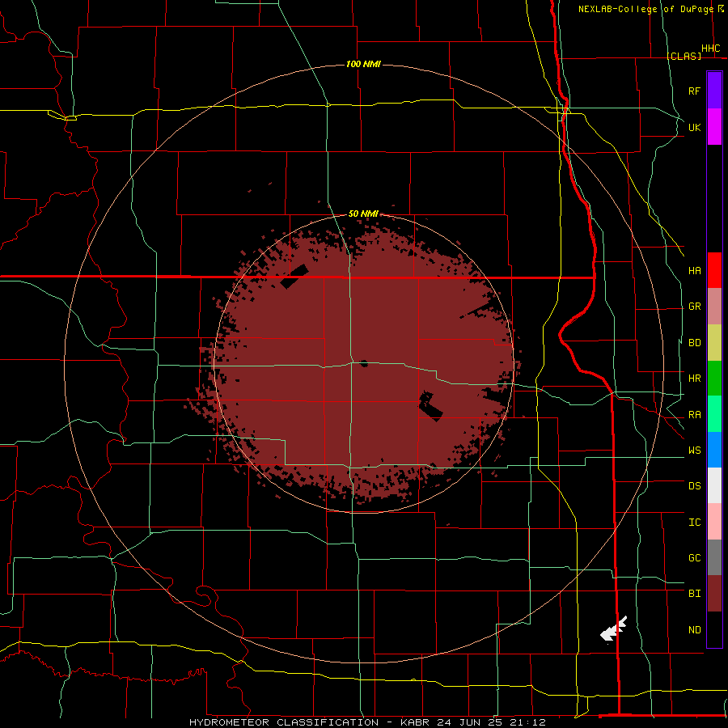Click the white triple-arrow storm motion marker
728x728 pixels.
(x=613, y=629)
